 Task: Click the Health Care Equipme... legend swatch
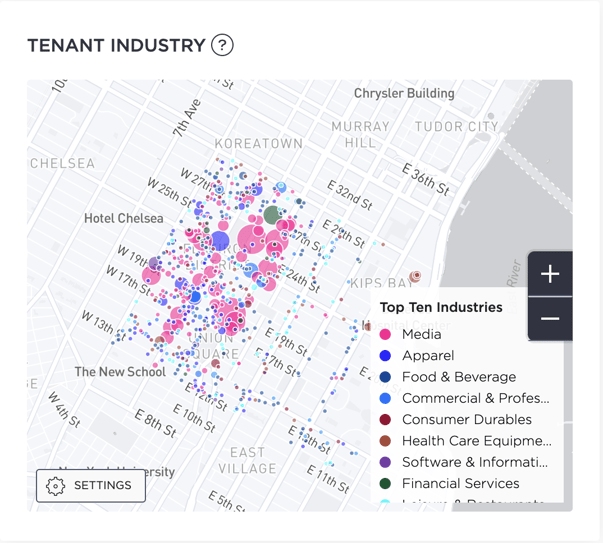pyautogui.click(x=385, y=441)
